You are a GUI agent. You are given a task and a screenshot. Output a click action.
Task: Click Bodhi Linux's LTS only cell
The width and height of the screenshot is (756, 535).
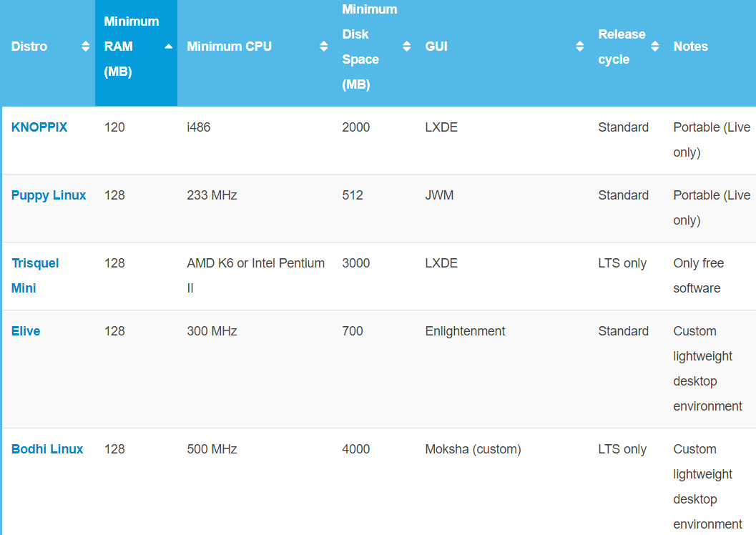[x=622, y=449]
